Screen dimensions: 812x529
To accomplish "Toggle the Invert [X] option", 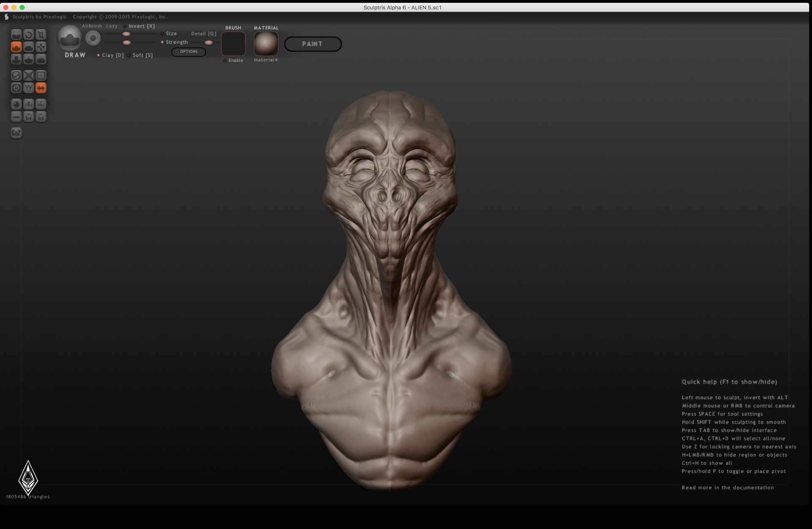I will click(x=139, y=26).
